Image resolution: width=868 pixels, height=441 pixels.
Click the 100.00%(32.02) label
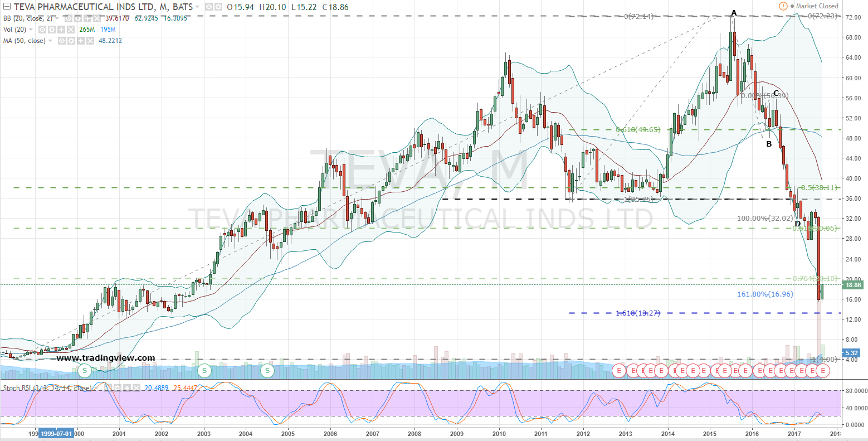pyautogui.click(x=765, y=218)
